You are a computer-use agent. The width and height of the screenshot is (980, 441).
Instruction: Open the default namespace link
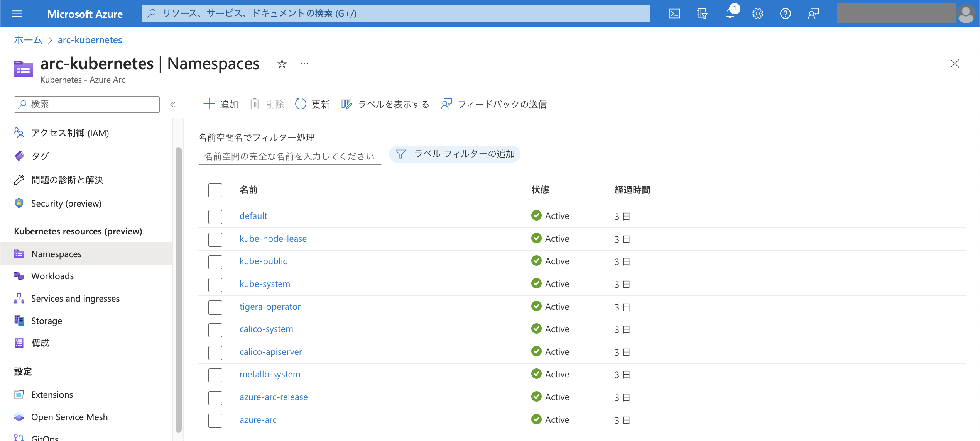253,216
